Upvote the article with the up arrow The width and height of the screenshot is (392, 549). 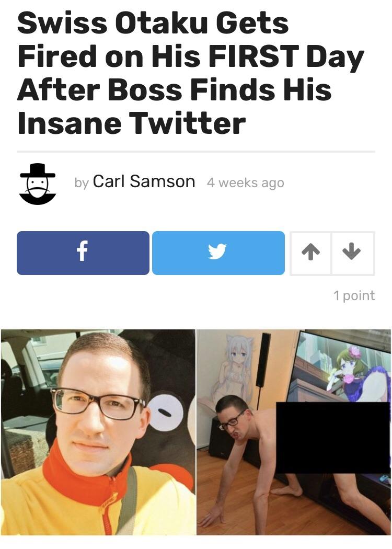[x=311, y=253]
